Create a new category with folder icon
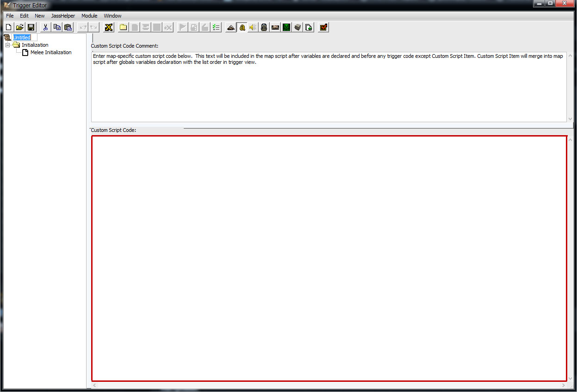 123,27
